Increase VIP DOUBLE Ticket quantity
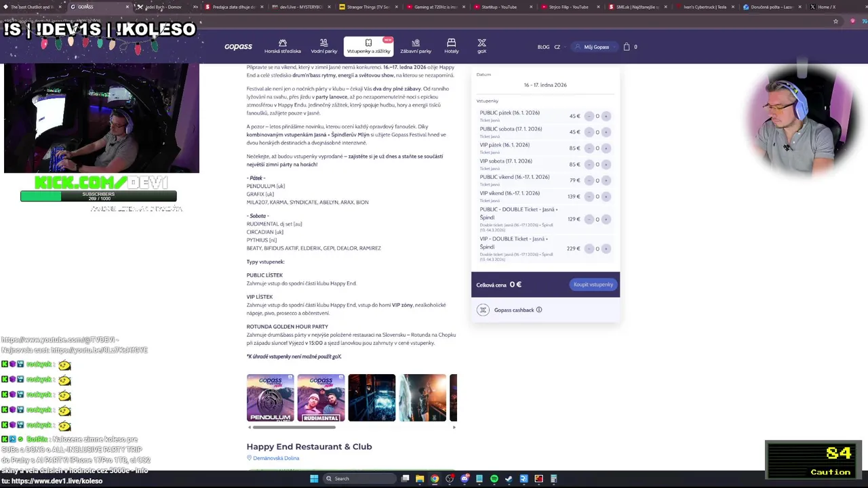This screenshot has height=488, width=868. point(606,249)
